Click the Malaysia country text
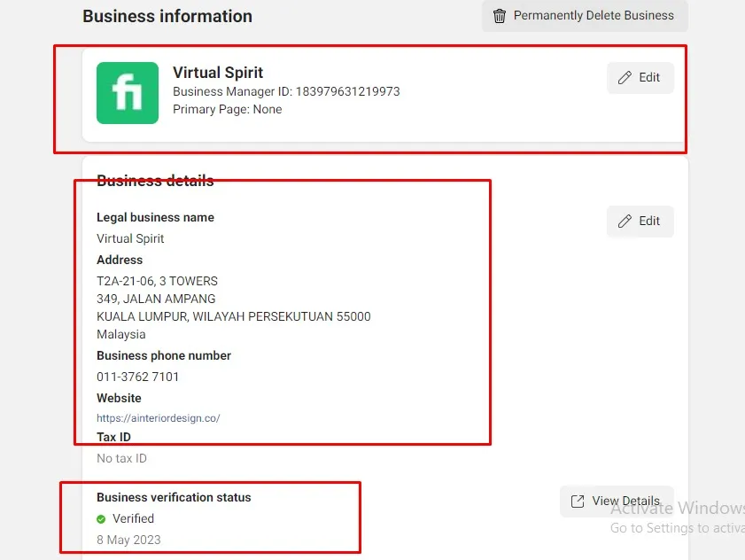This screenshot has height=560, width=745. pyautogui.click(x=120, y=334)
